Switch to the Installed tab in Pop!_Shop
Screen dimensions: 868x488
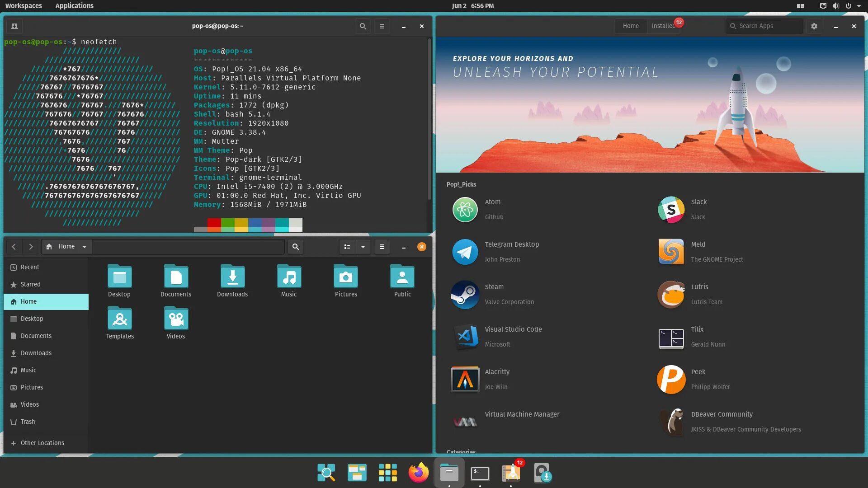point(664,26)
